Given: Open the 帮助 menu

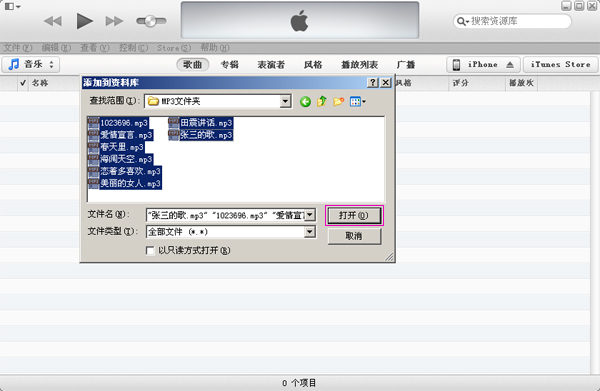Looking at the screenshot, I should click(215, 48).
